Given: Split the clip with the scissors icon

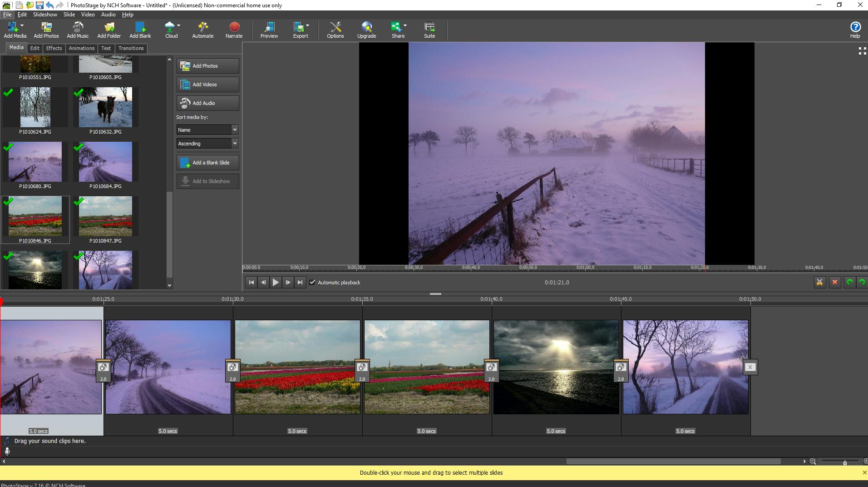Looking at the screenshot, I should (x=820, y=282).
